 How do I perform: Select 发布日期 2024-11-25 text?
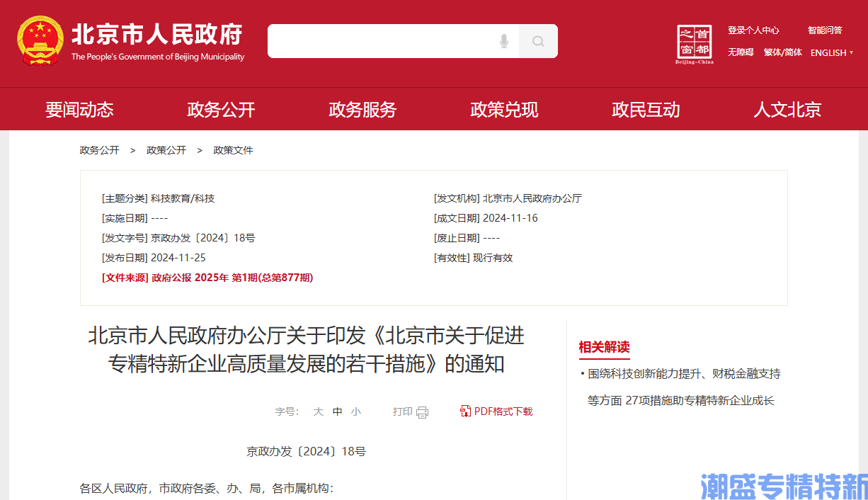click(154, 258)
